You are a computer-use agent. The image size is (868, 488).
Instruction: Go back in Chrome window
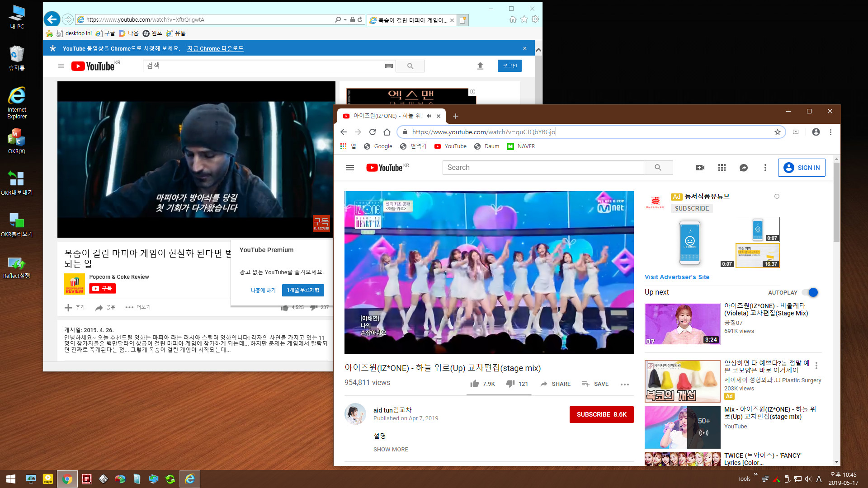click(x=344, y=132)
